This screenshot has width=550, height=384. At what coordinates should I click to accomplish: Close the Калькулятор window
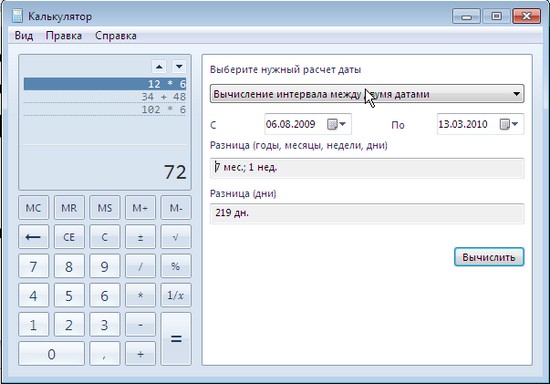[526, 16]
